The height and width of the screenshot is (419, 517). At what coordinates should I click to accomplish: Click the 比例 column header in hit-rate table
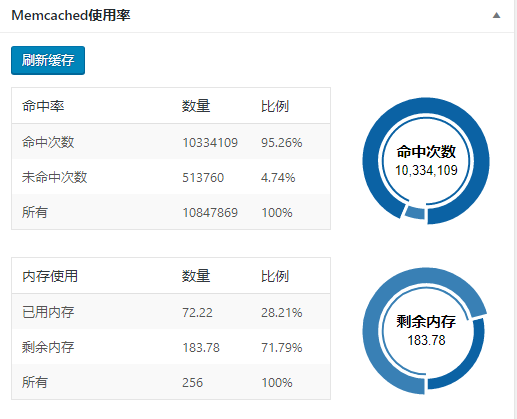click(275, 106)
